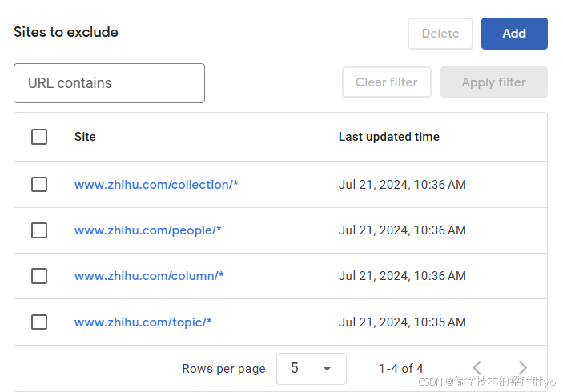Click the Site column header

(x=85, y=137)
